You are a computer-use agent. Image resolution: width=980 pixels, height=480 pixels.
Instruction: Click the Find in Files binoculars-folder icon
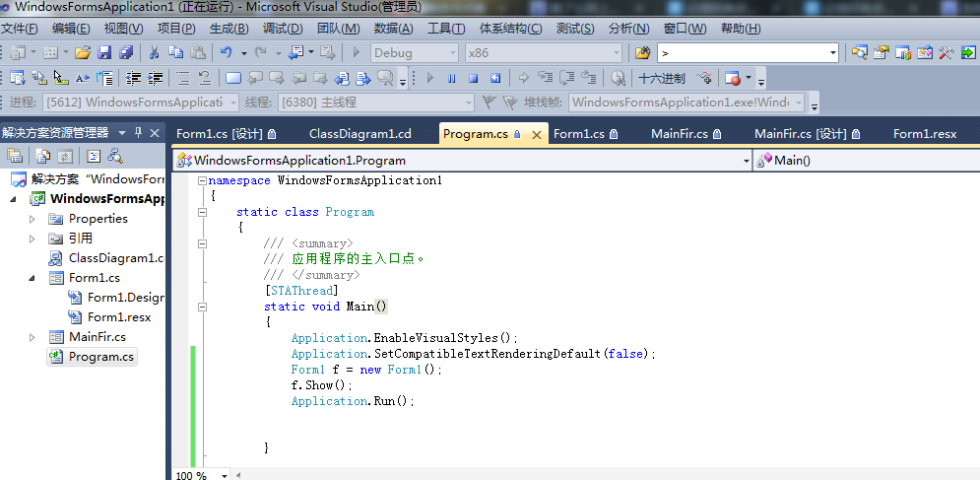tap(642, 52)
